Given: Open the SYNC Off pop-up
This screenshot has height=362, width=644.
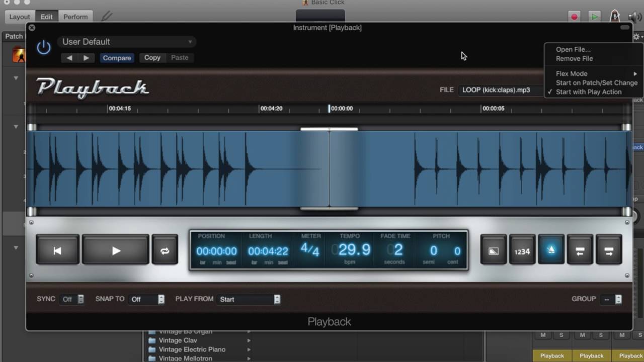Looking at the screenshot, I should pos(72,299).
